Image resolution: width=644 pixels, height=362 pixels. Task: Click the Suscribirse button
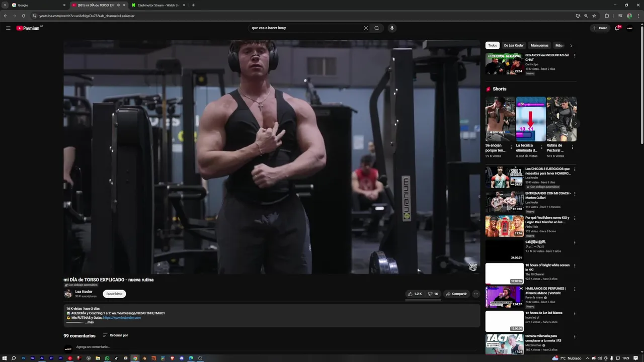tap(114, 294)
